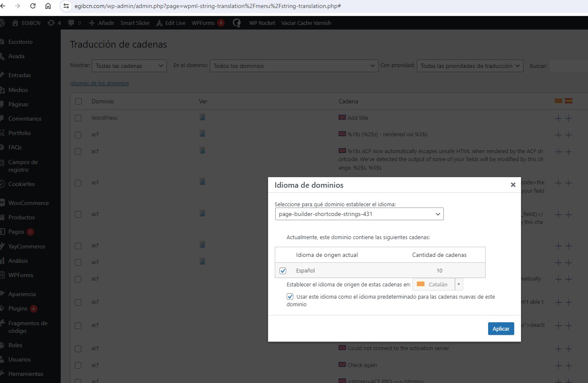The height and width of the screenshot is (383, 588).
Task: Open Usuarios in the sidebar
Action: pyautogui.click(x=19, y=359)
